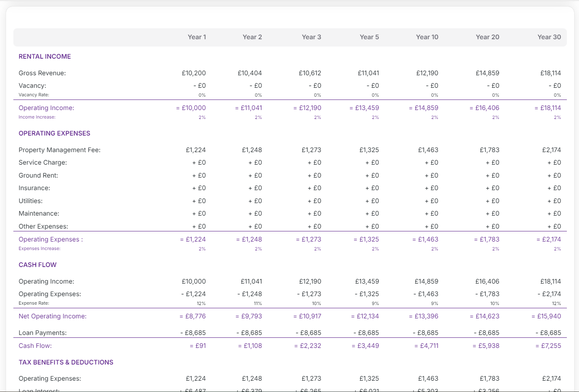The height and width of the screenshot is (392, 579).
Task: Click the Utilities row label
Action: click(x=30, y=201)
